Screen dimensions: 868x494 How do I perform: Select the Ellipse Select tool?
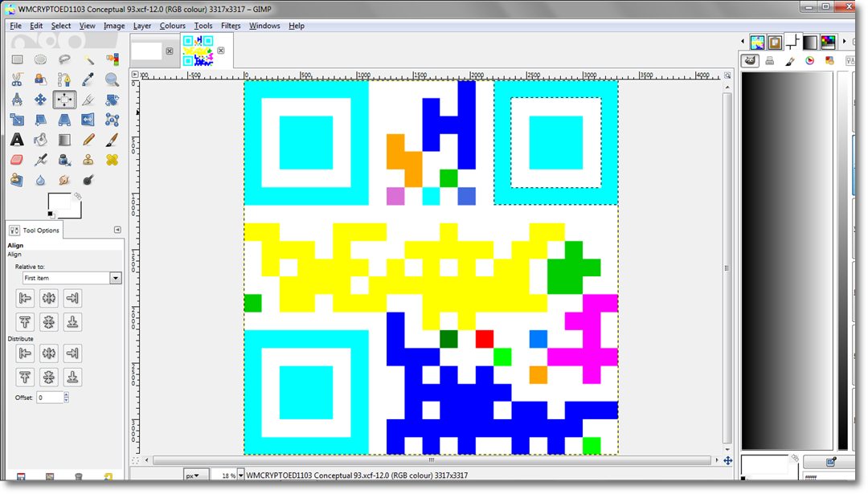pyautogui.click(x=40, y=59)
